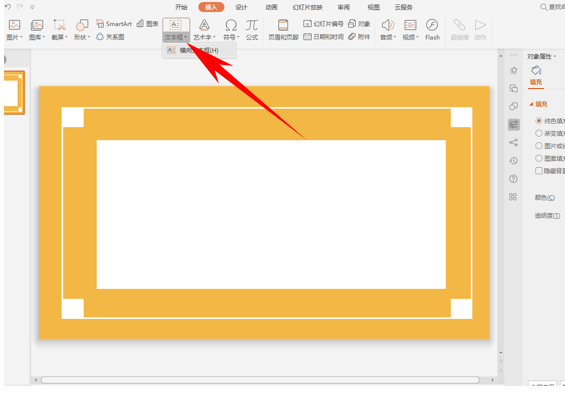Insert SmartArt graphic
This screenshot has width=565, height=393.
(114, 24)
